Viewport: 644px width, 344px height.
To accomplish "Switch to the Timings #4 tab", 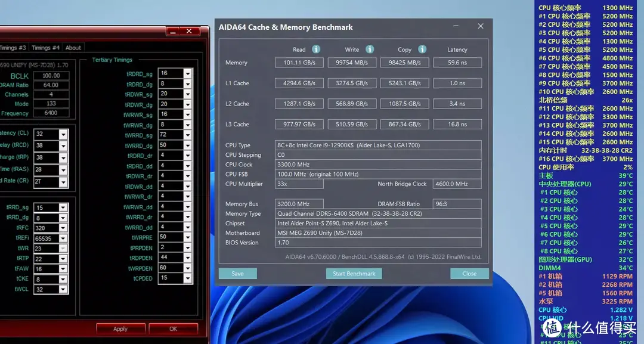I will pos(45,48).
